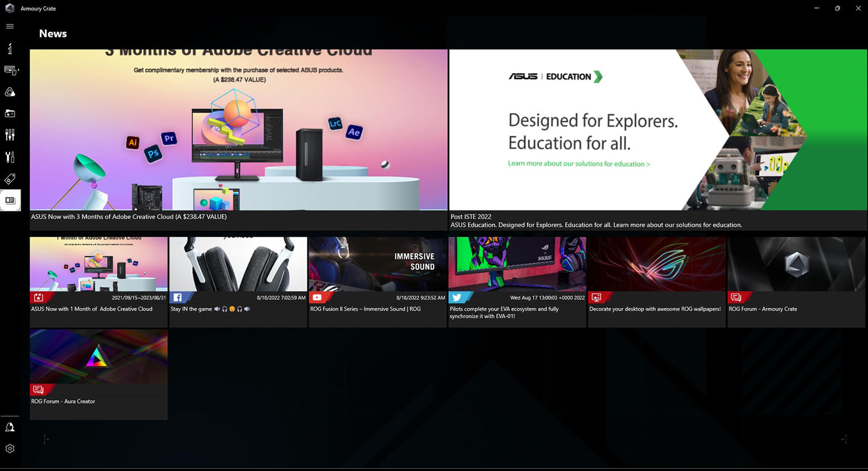Click 'Decorate your desktop with awesome ROG wallpapers!'

[655, 309]
